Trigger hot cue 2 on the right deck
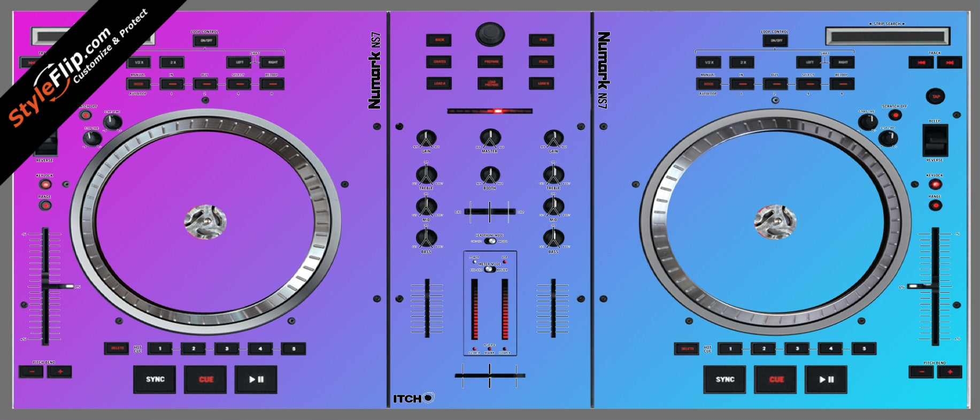Screen dimensions: 980x420 pos(763,349)
